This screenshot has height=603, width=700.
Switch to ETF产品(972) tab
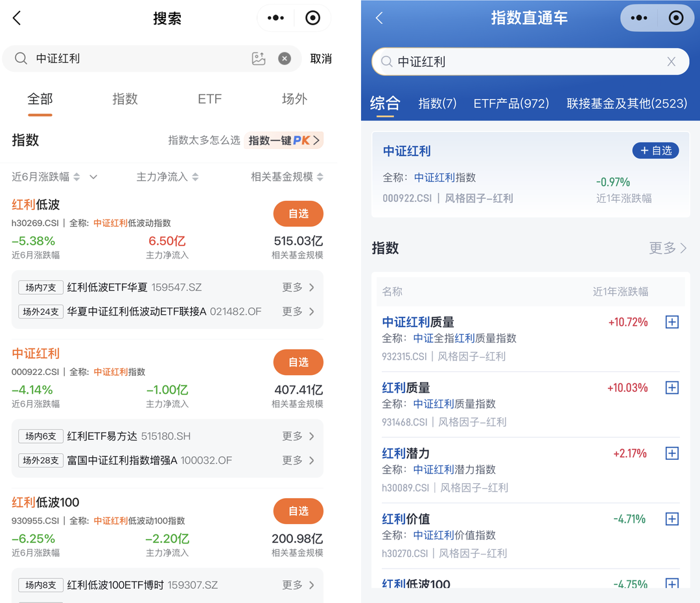(511, 103)
